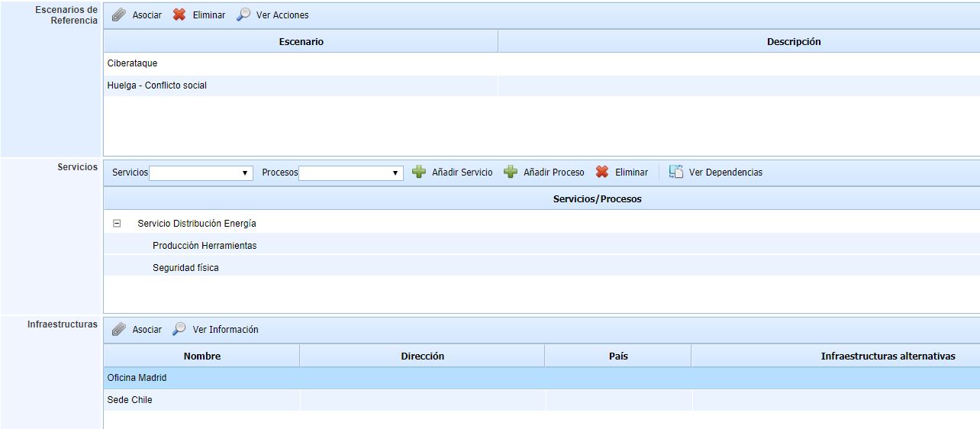This screenshot has height=429, width=980.
Task: Click the Infraestructuras alternativas column header
Action: [888, 356]
